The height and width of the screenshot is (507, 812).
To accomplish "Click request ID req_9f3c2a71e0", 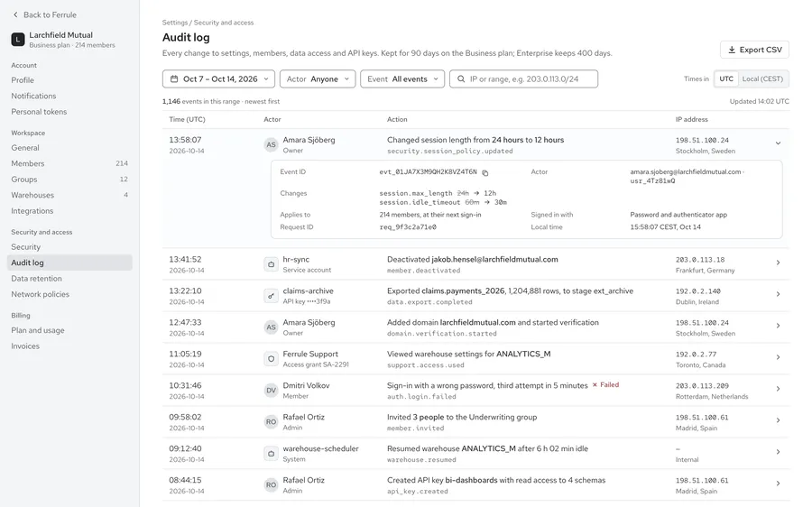I will click(408, 226).
